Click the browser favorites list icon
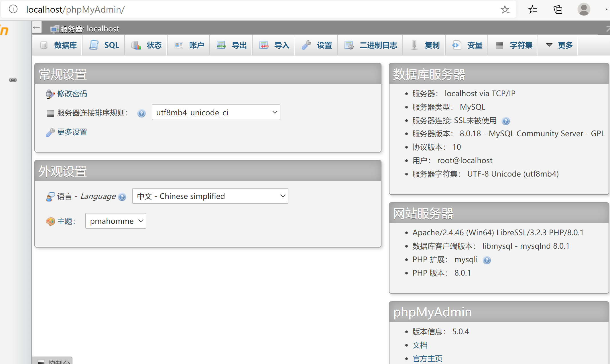 [x=532, y=9]
